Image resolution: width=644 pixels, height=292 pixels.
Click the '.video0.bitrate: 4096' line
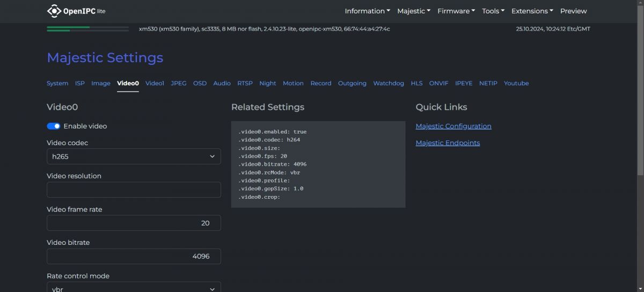point(272,164)
